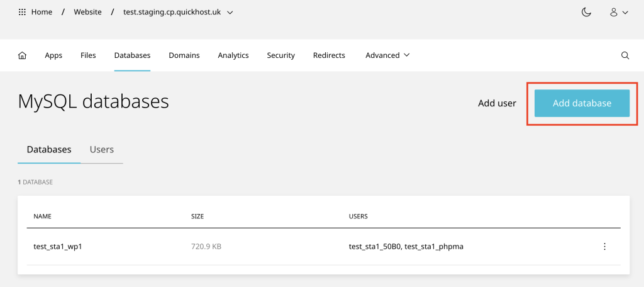Expand the test.staging.cp.quickhost.uk site dropdown
The height and width of the screenshot is (287, 644).
(230, 13)
